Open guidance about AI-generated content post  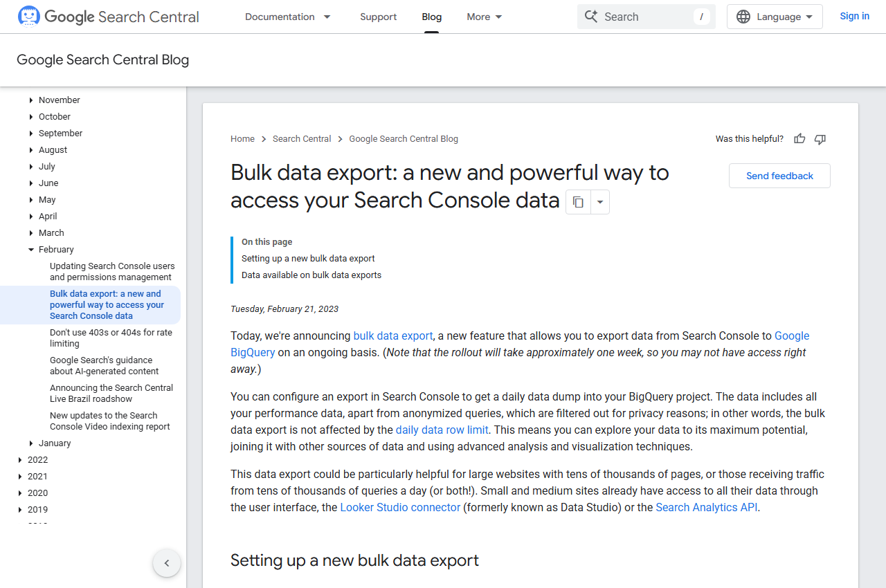click(104, 366)
